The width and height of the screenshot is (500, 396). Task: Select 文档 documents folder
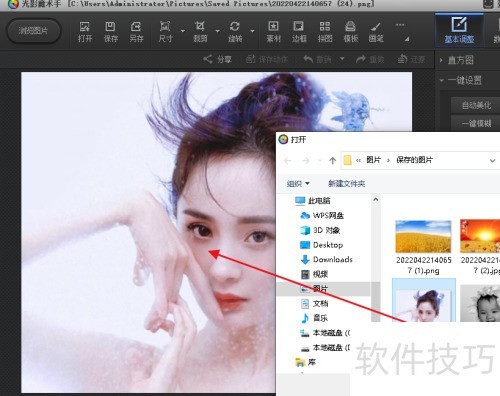pos(314,303)
